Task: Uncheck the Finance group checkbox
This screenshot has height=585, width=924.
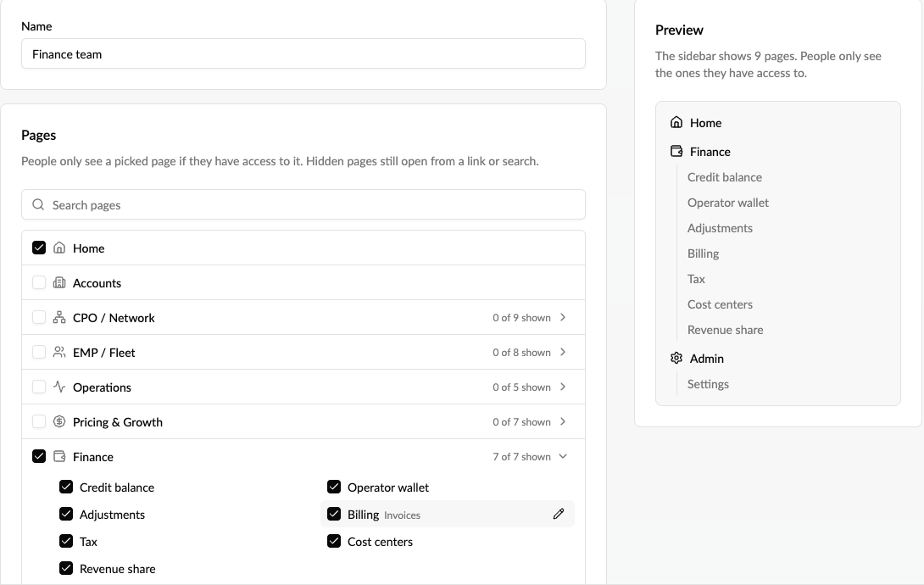Action: (x=39, y=456)
